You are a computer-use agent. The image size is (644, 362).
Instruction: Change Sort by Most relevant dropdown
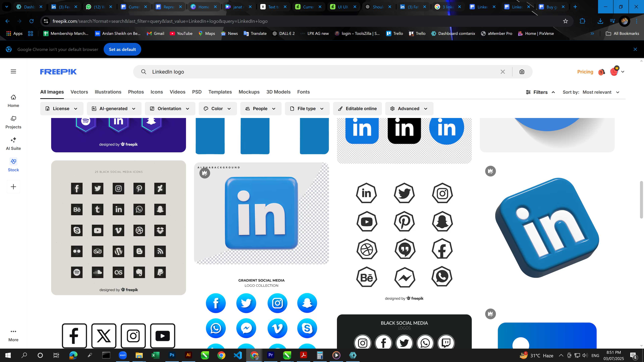(x=601, y=92)
